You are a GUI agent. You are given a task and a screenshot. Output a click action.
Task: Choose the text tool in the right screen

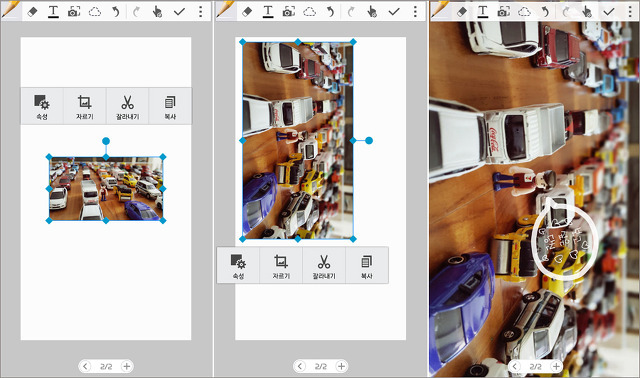(x=482, y=12)
